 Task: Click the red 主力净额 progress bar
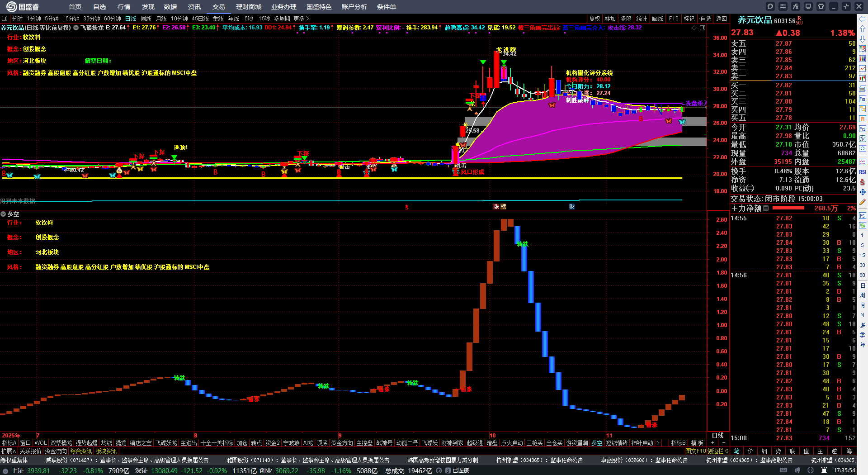[x=788, y=208]
